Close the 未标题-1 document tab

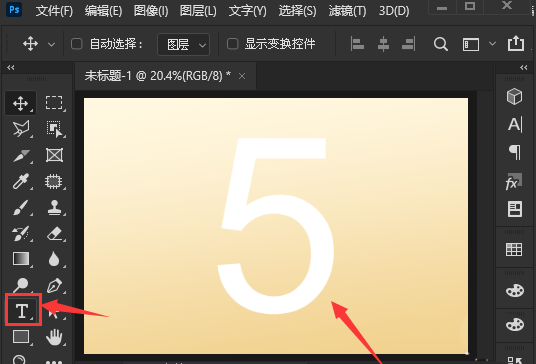[x=242, y=76]
